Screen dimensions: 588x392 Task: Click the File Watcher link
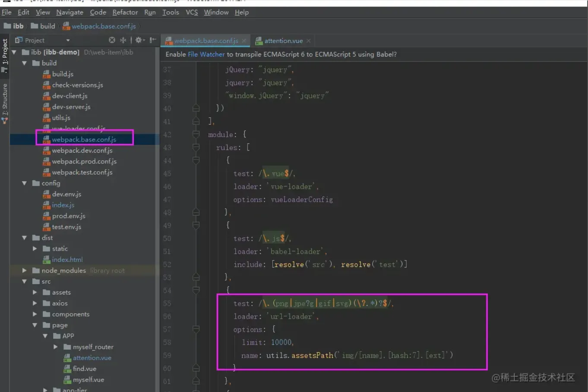point(206,54)
